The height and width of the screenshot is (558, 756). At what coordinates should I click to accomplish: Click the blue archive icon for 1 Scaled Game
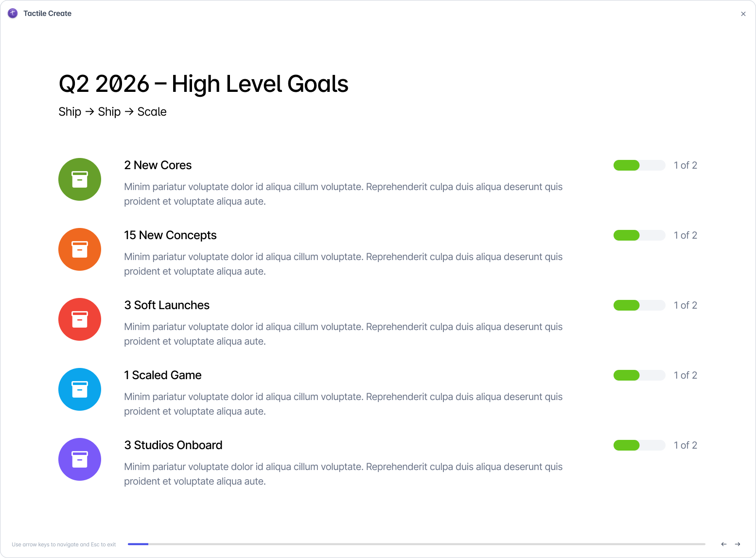(80, 389)
